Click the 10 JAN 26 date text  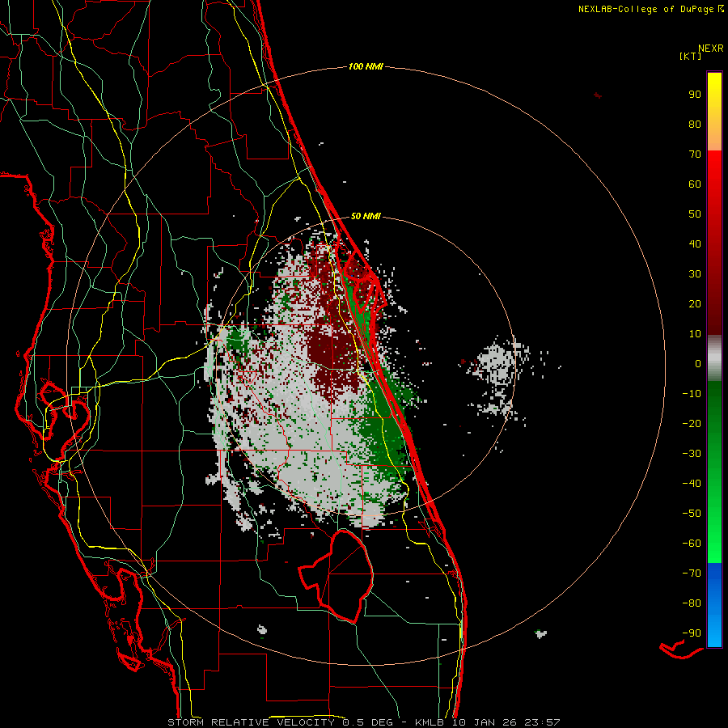(x=485, y=722)
